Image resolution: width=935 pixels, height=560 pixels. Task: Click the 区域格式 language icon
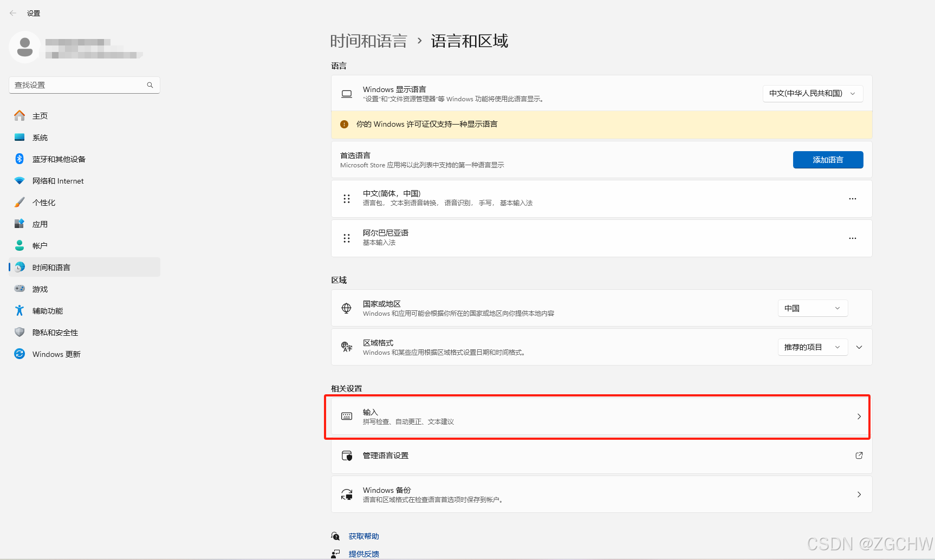point(347,347)
